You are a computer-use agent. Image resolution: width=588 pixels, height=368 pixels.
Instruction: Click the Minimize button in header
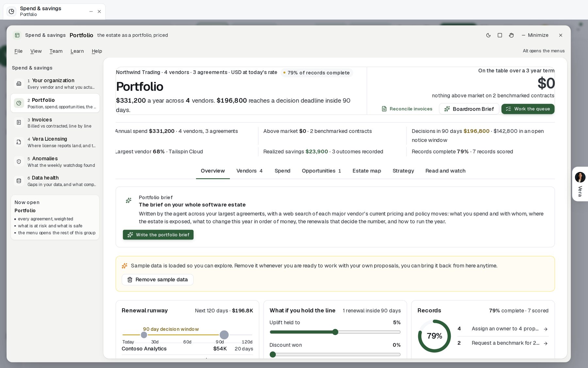[x=535, y=35]
